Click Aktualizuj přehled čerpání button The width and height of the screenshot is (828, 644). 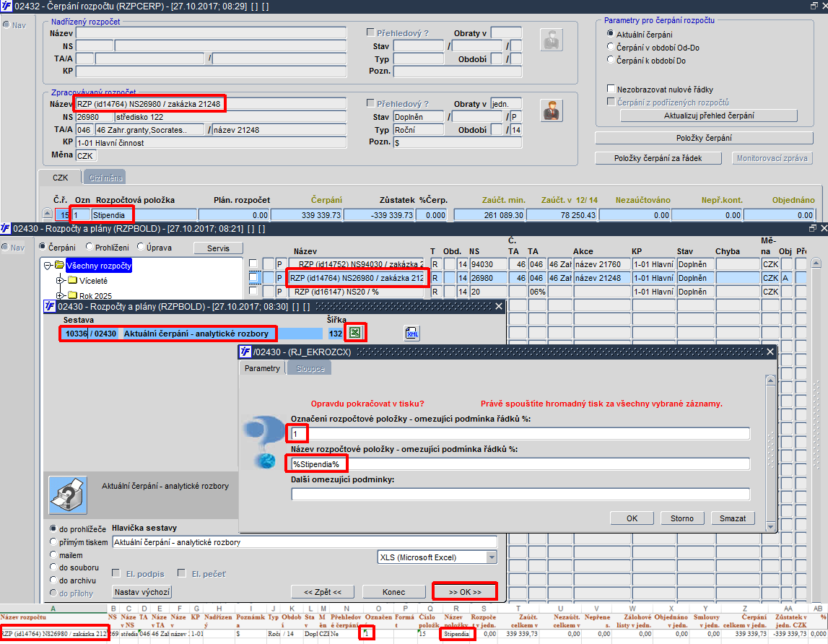pyautogui.click(x=709, y=116)
